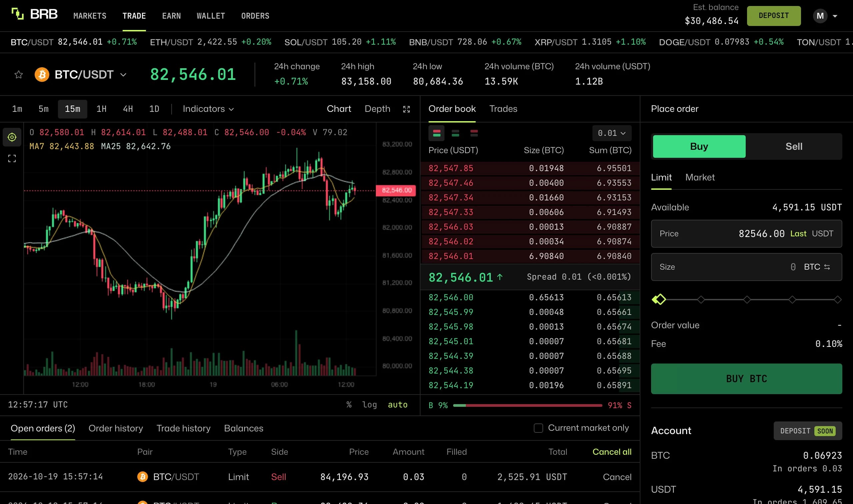Click the green DEPOSIT button in header
853x504 pixels.
[x=773, y=16]
